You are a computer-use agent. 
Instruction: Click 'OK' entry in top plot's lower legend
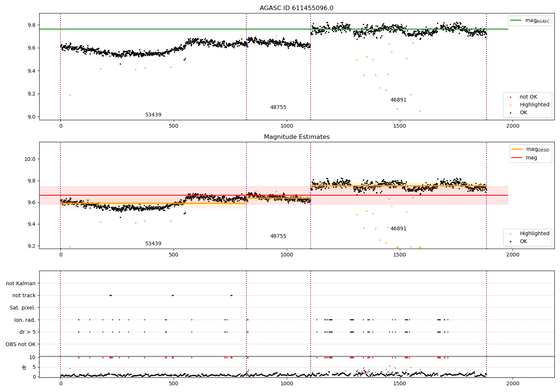(x=523, y=112)
